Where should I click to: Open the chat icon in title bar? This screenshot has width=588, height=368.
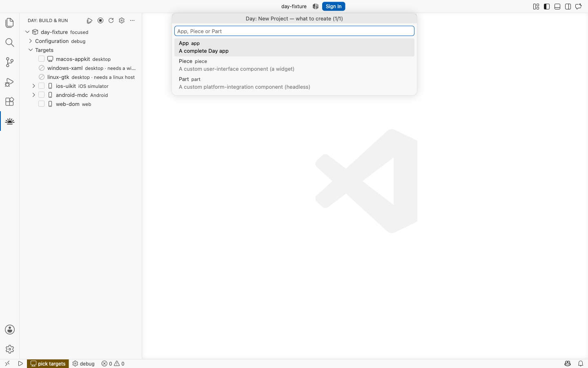click(579, 7)
